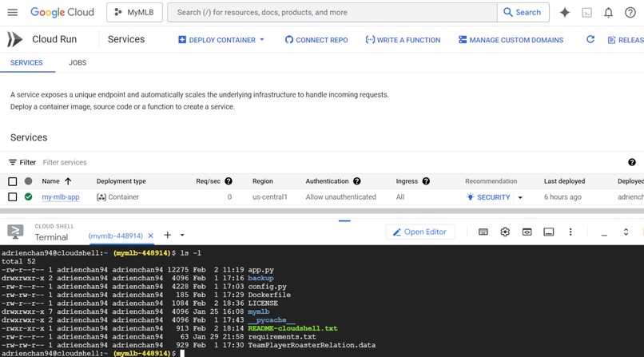
Task: Open the table help icon at right
Action: (x=632, y=162)
